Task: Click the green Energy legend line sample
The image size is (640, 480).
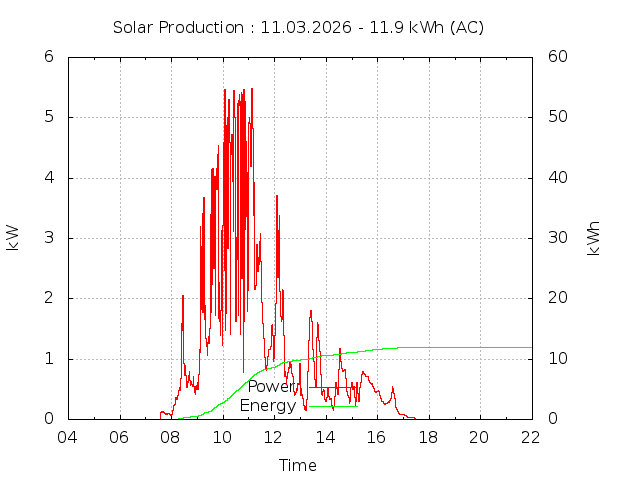Action: pyautogui.click(x=333, y=406)
